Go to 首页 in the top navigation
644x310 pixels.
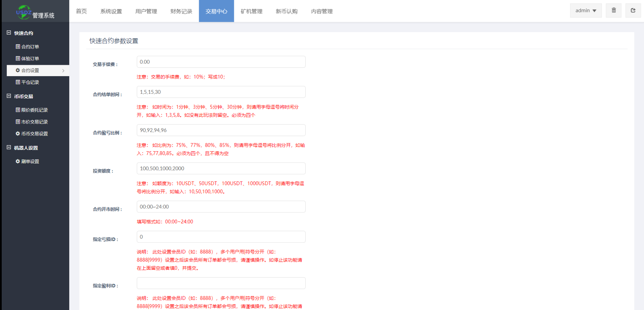[x=81, y=11]
